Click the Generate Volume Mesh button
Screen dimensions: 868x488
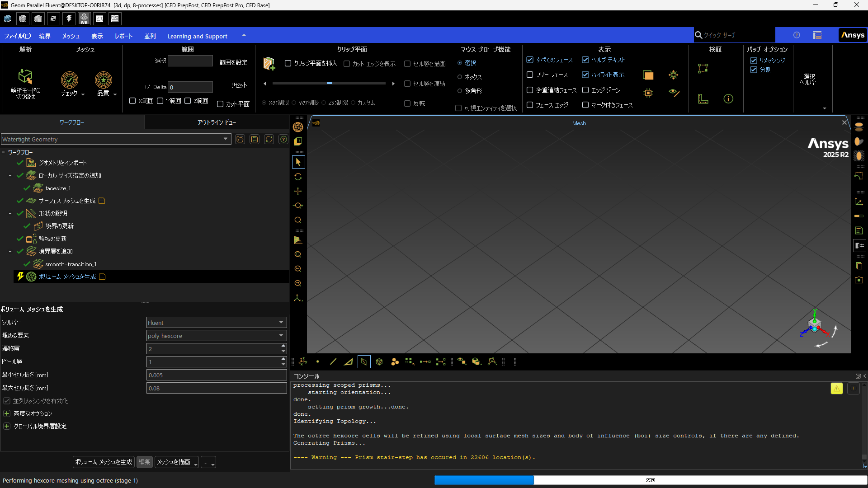104,462
